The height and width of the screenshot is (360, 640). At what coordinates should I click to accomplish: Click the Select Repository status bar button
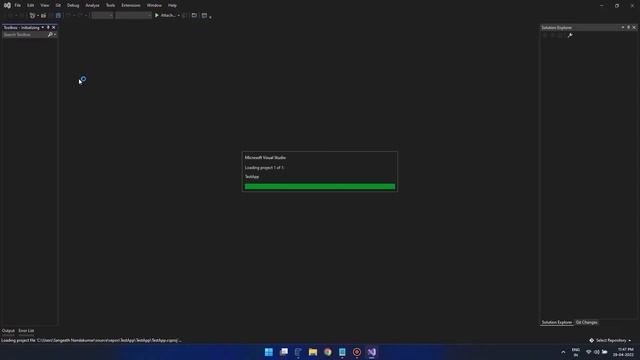click(610, 340)
